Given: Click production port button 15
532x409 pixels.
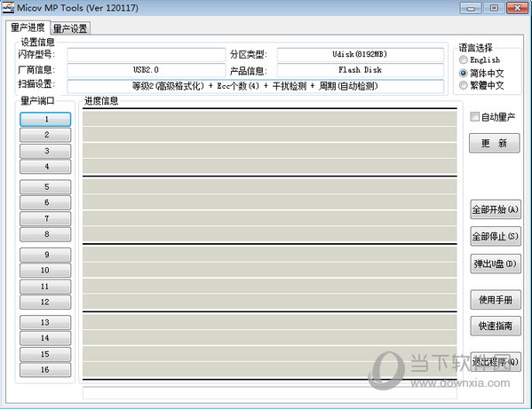Looking at the screenshot, I should click(45, 354).
